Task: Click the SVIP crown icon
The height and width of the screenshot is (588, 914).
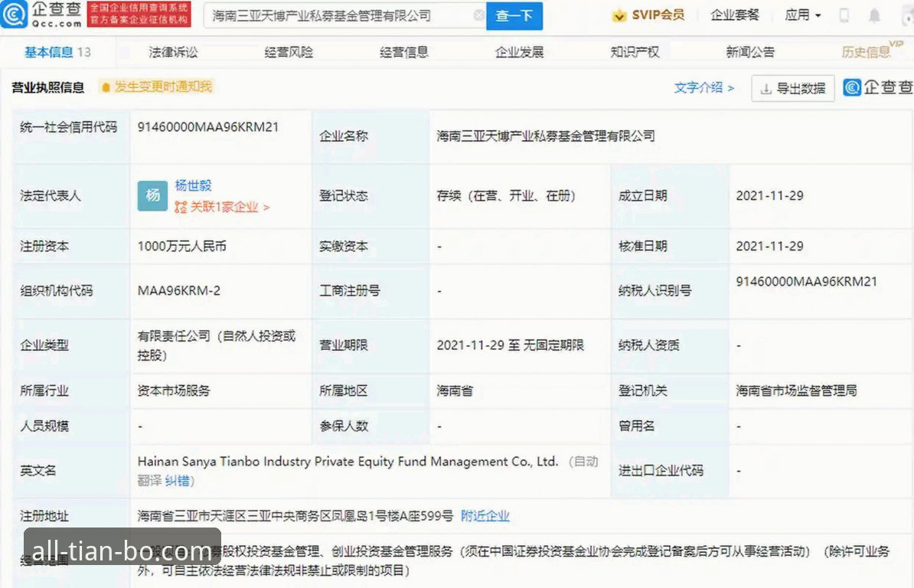Action: pyautogui.click(x=619, y=16)
